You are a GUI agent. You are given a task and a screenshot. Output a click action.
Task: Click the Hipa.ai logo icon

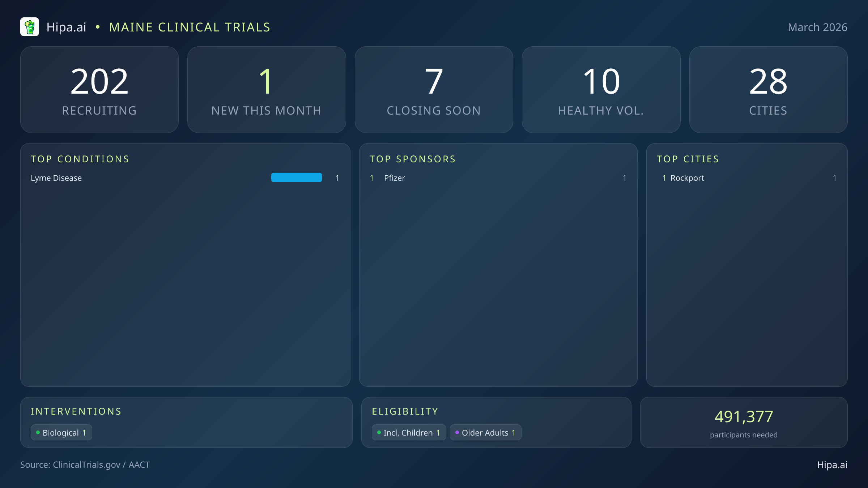[x=30, y=27]
